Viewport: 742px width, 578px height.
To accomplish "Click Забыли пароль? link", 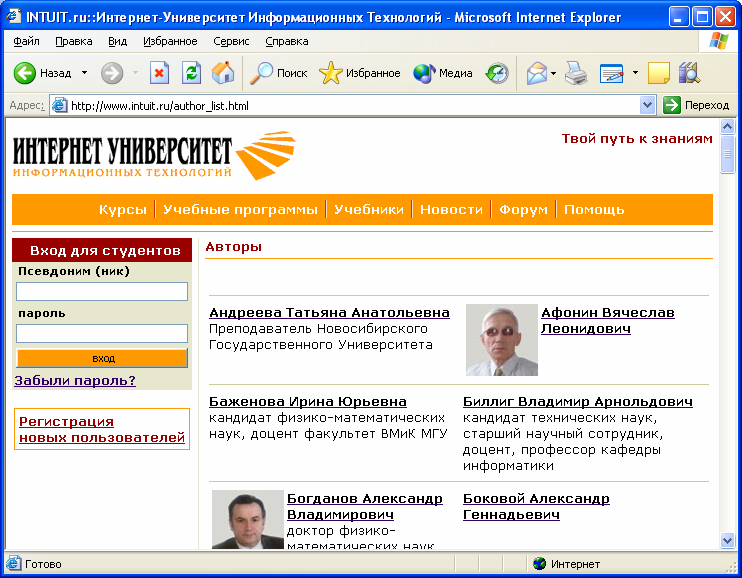I will click(75, 380).
